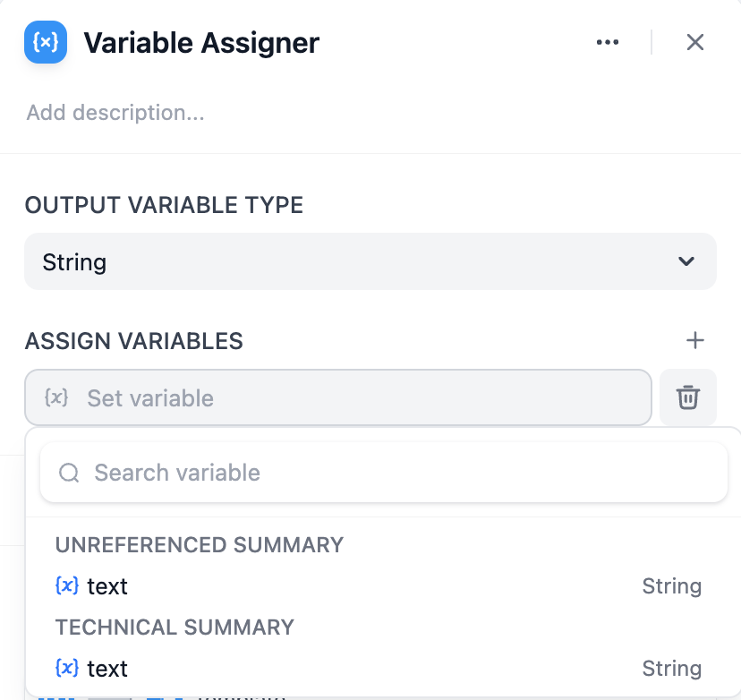741x700 pixels.
Task: Select text under Technical Summary
Action: click(107, 669)
